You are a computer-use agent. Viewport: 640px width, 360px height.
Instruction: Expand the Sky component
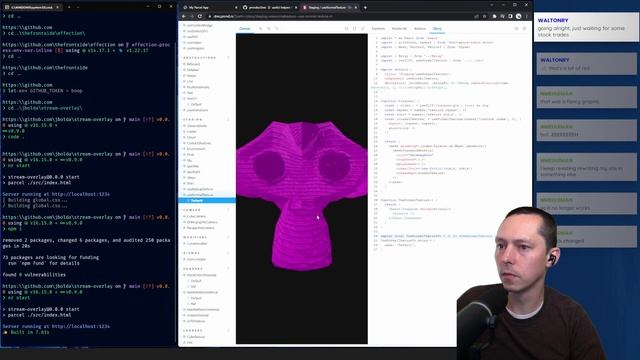[x=189, y=160]
